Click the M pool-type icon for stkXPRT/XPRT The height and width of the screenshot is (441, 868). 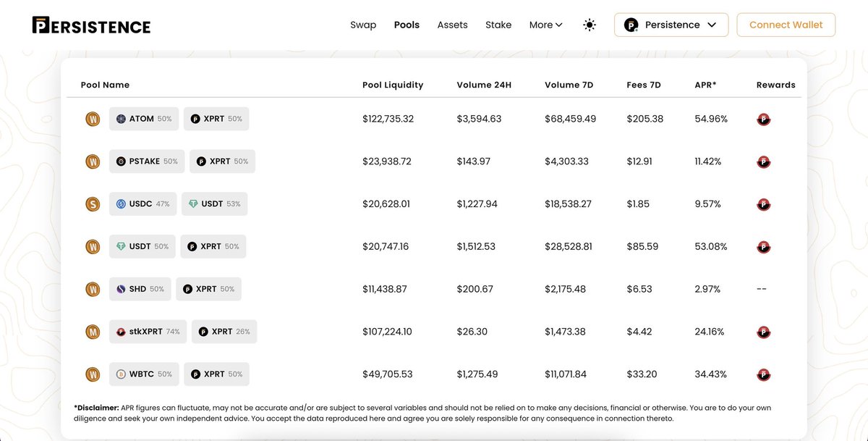[93, 332]
